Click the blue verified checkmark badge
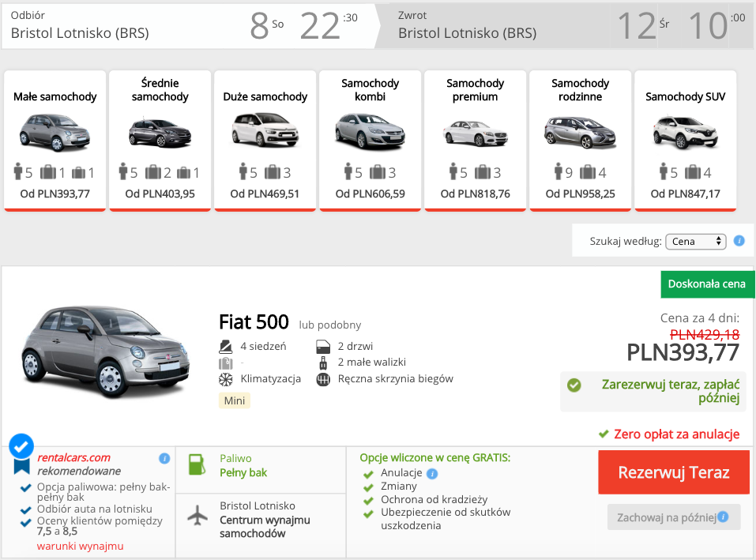Viewport: 756px width, 560px height. point(21,446)
